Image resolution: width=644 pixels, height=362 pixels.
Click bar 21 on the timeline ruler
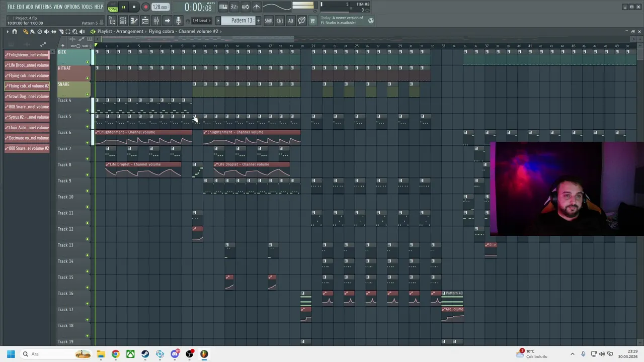tap(313, 46)
